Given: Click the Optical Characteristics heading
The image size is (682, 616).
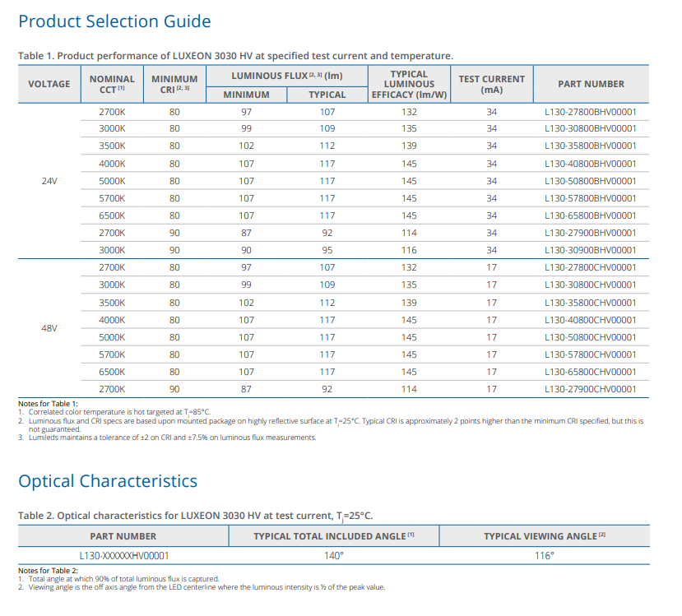Looking at the screenshot, I should tap(108, 481).
